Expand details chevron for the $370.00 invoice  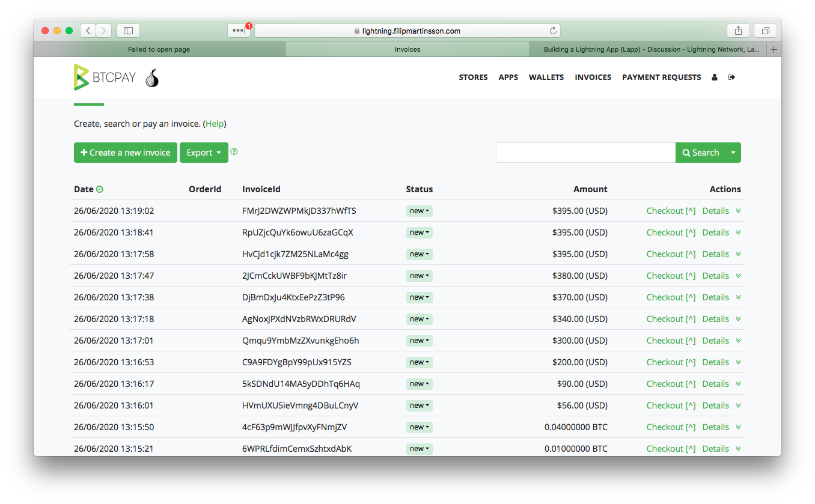[x=738, y=297]
